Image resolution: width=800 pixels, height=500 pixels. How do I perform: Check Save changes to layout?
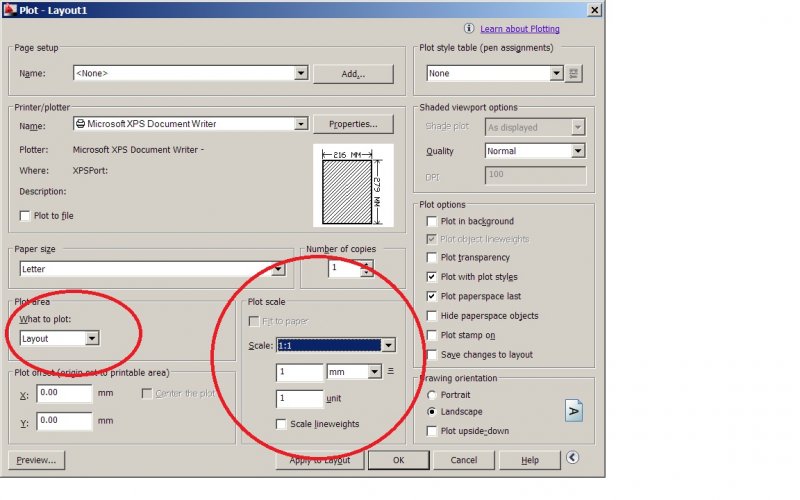click(432, 355)
